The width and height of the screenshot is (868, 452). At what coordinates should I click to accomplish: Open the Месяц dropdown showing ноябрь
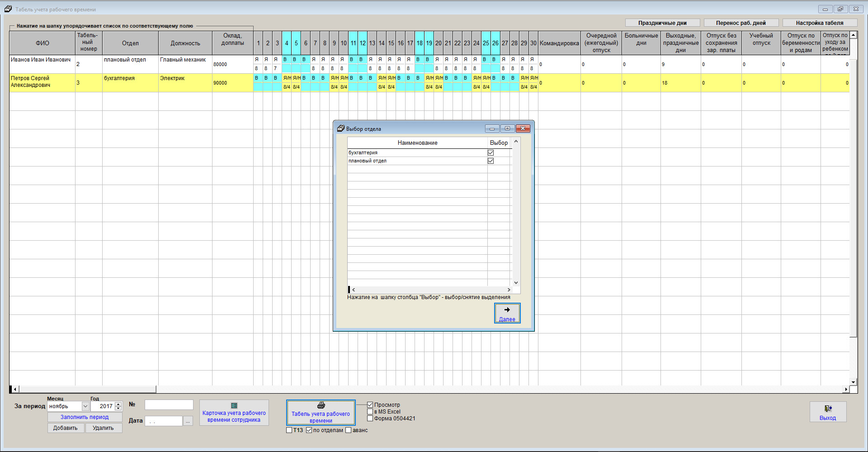[85, 406]
